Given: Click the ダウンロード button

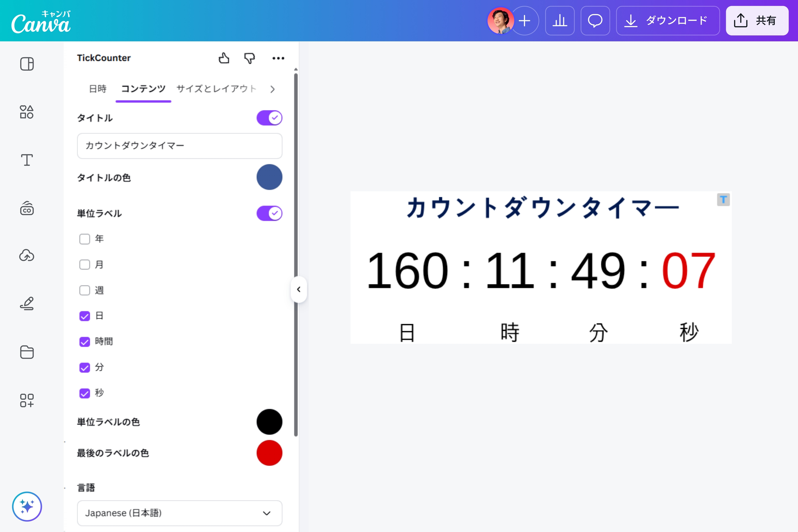Looking at the screenshot, I should tap(667, 21).
